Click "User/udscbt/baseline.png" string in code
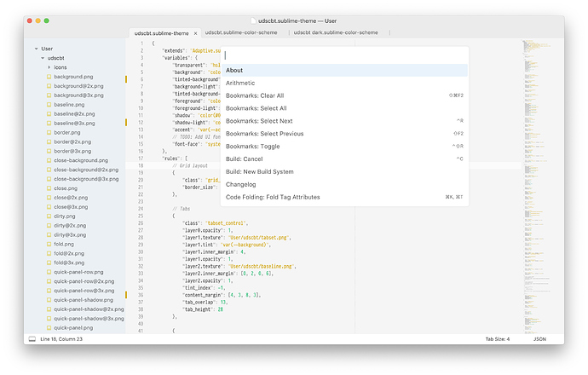 (262, 266)
